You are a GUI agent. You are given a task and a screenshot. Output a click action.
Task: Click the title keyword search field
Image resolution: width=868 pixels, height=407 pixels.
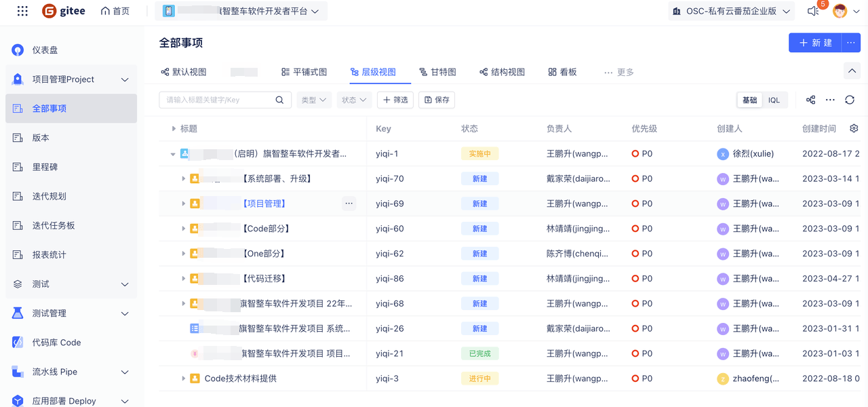[218, 100]
